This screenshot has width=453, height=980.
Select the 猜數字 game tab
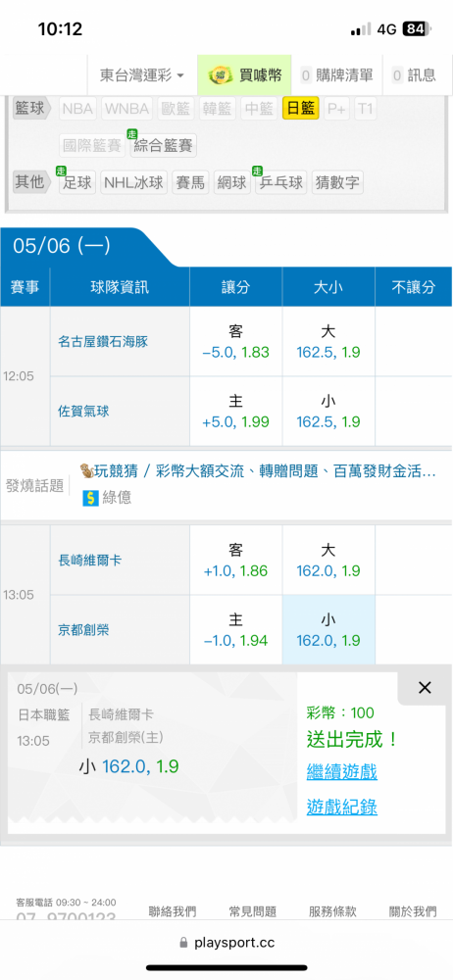point(337,182)
